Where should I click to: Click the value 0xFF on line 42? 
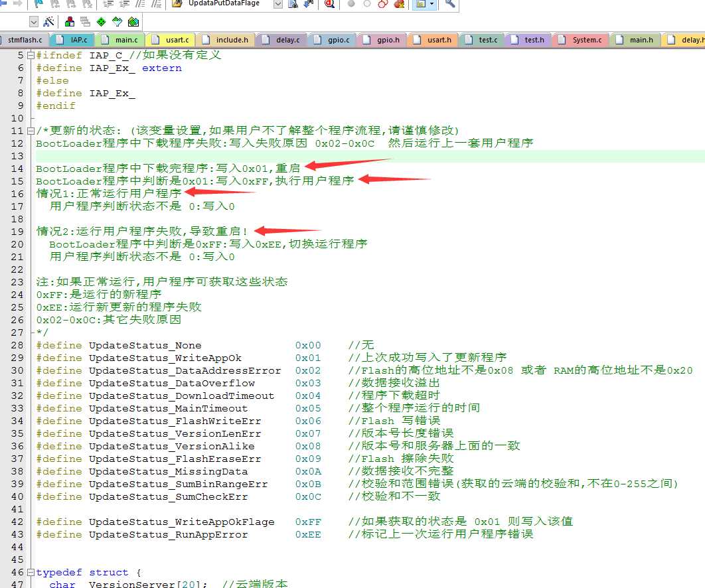pos(308,522)
